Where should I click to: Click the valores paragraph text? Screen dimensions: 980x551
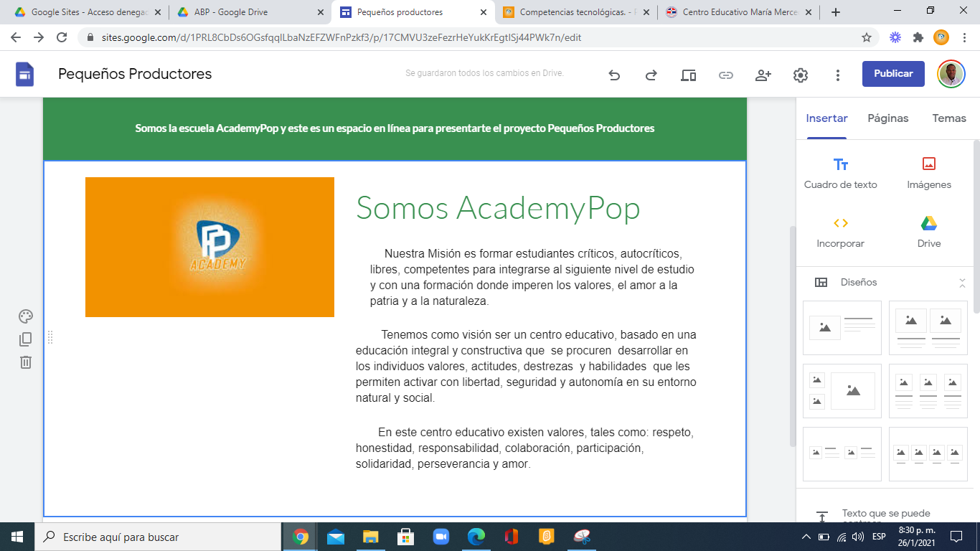524,448
